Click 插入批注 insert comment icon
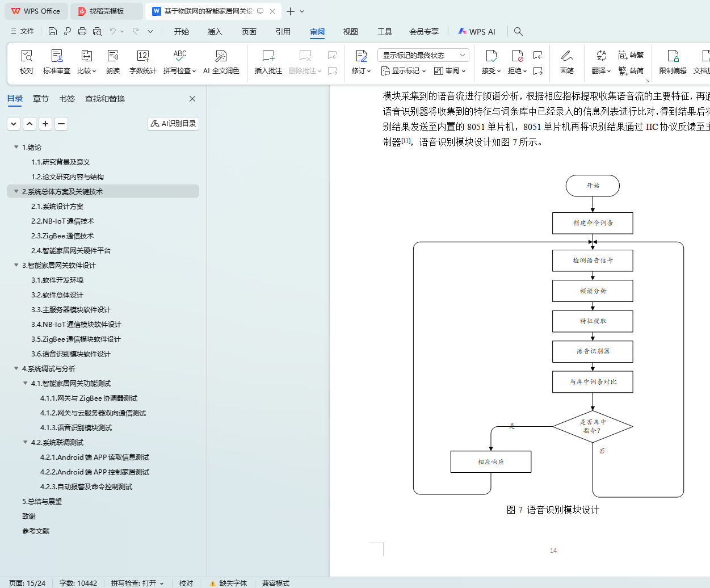 point(268,62)
